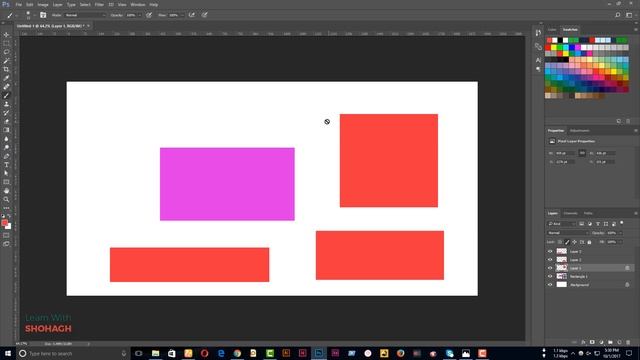Toggle lock all padlock in Layers panel
The width and height of the screenshot is (640, 360).
click(x=589, y=242)
